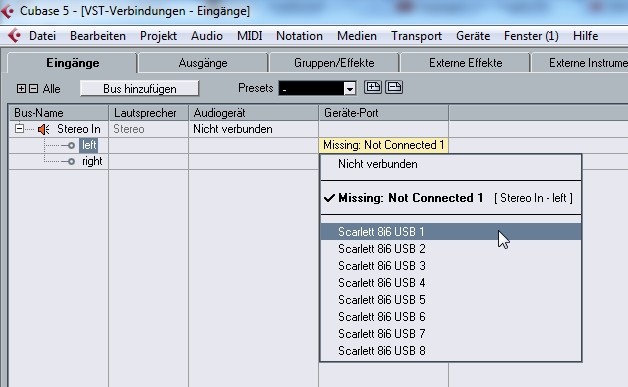This screenshot has height=387, width=628.
Task: Open the Presets dropdown arrow
Action: tap(350, 88)
